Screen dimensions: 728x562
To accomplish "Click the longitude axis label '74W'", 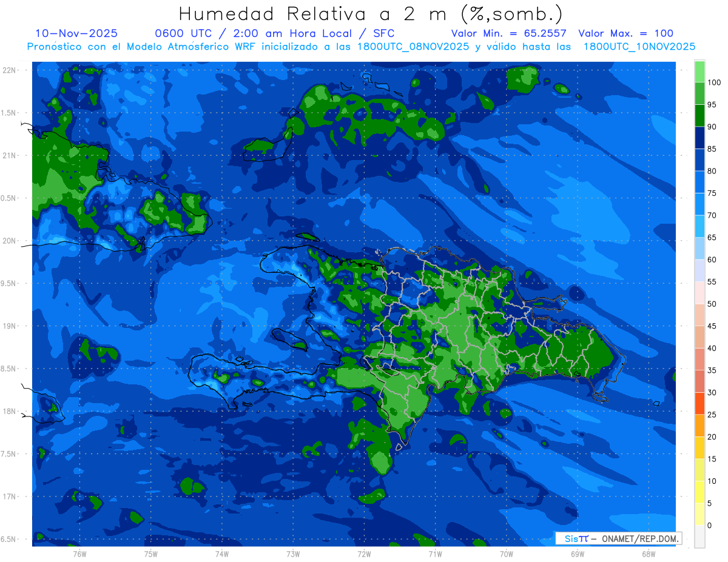I will [x=222, y=554].
